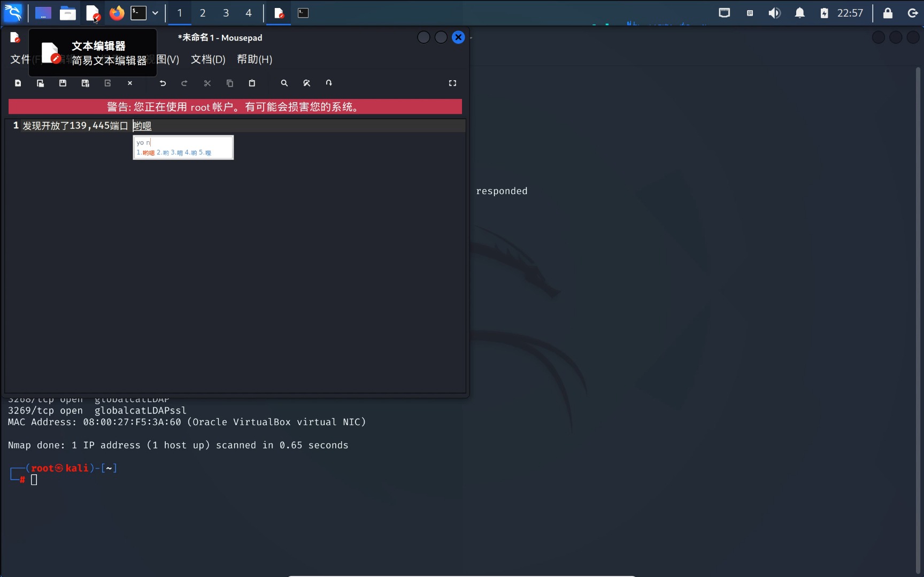This screenshot has height=577, width=924.
Task: Choose candidate 1 哟嗯 in IME popup
Action: [x=145, y=153]
